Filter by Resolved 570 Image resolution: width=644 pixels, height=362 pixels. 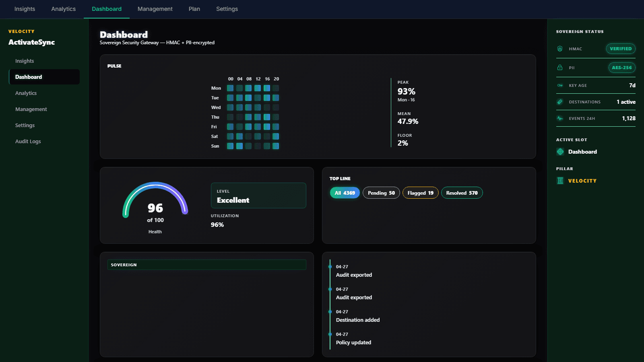[x=462, y=193]
